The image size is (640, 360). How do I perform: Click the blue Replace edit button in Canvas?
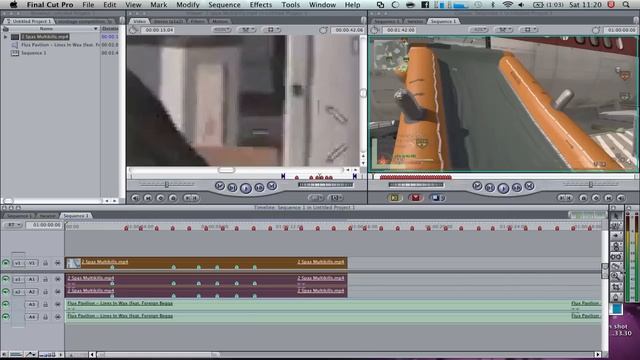pyautogui.click(x=436, y=198)
